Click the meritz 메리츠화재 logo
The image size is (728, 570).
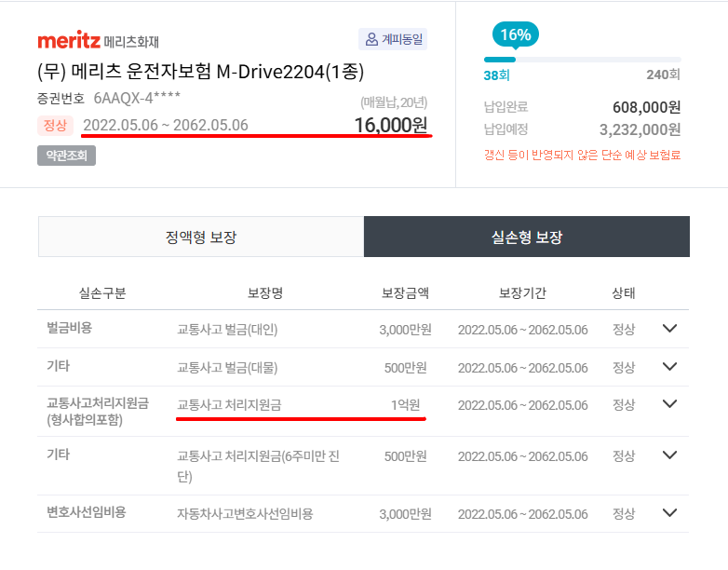pos(98,41)
